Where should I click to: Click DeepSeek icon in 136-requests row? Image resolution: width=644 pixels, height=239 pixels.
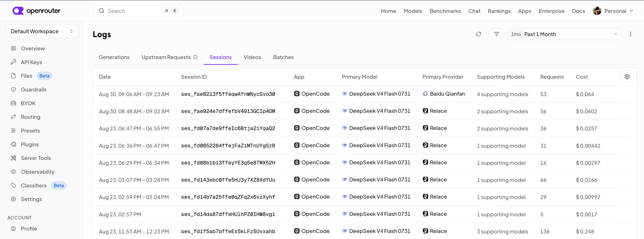(345, 231)
